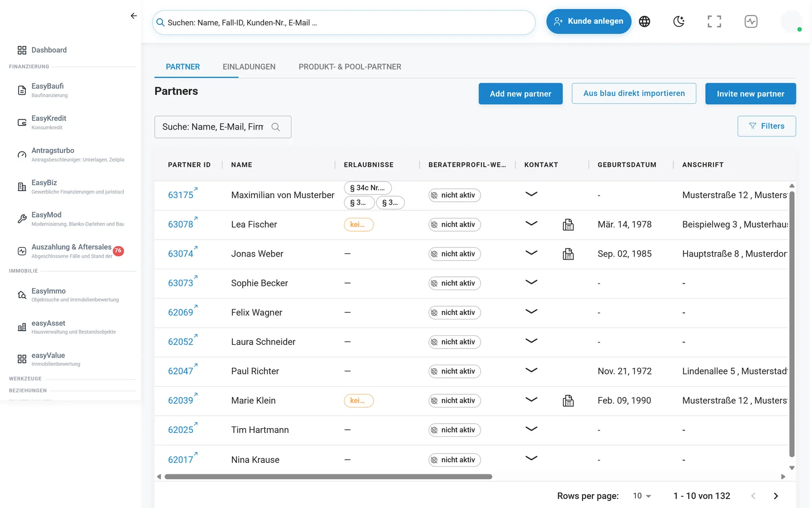This screenshot has width=812, height=508.
Task: Click nicht aktiv status for Marie Klein
Action: 455,400
